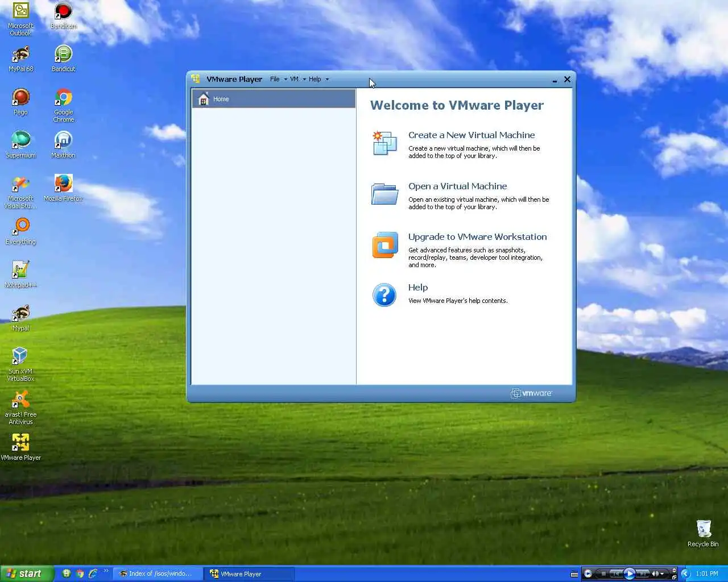Screen dimensions: 728x582
Task: Select the Supermium desktop icon
Action: [x=20, y=145]
